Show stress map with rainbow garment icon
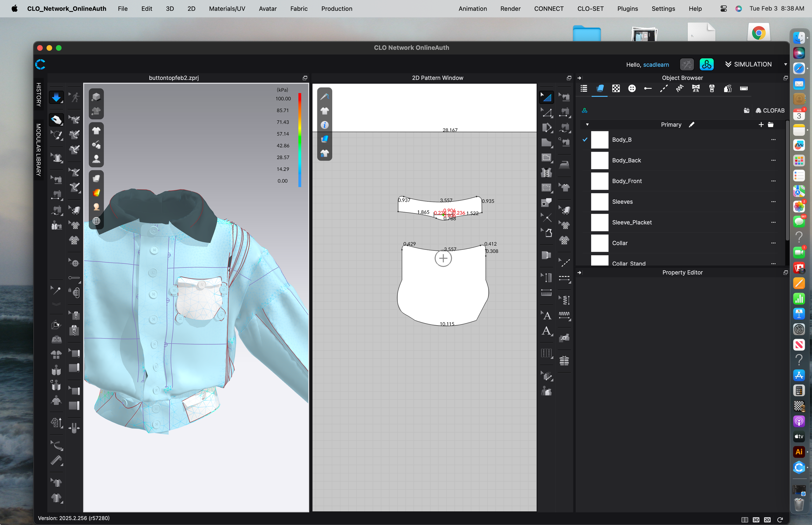 coord(96,193)
